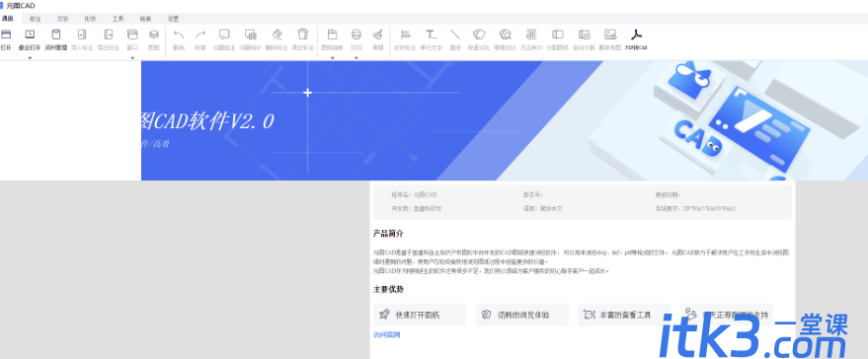Click the compare icon with magnifier
868x359 pixels.
(x=505, y=35)
